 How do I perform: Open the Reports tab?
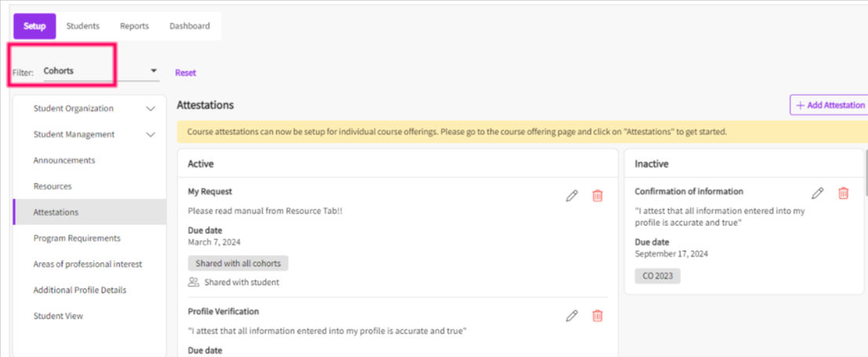coord(134,26)
